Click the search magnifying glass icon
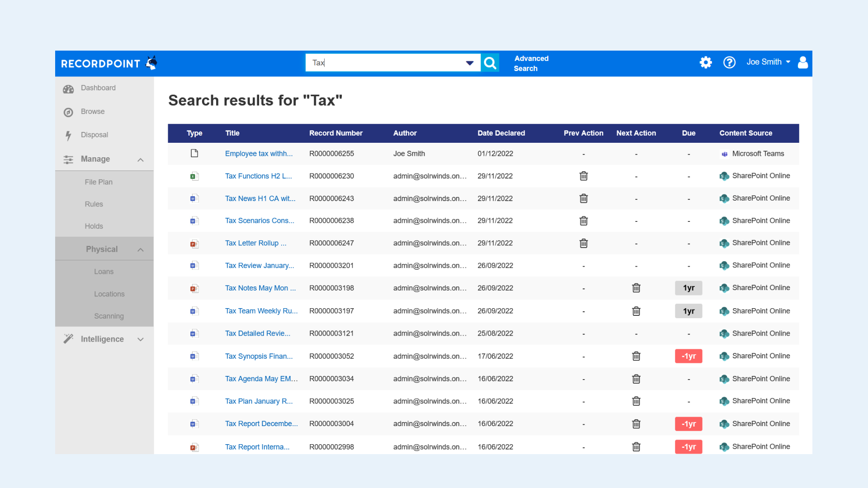This screenshot has width=868, height=488. (490, 63)
